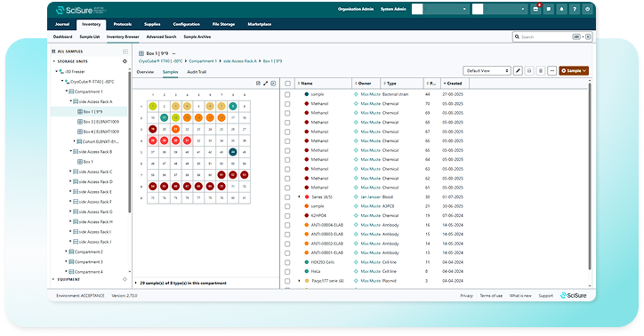
Task: Select the teal sample in grid position 8
Action: tap(233, 107)
